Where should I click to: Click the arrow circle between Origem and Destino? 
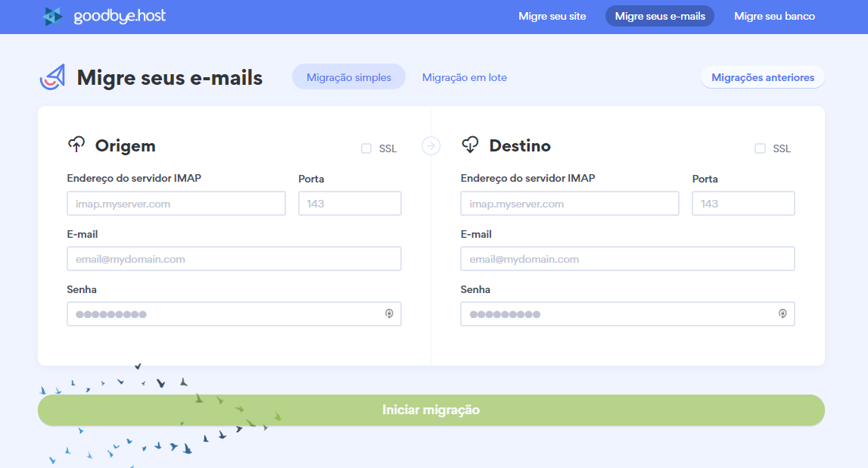[431, 145]
